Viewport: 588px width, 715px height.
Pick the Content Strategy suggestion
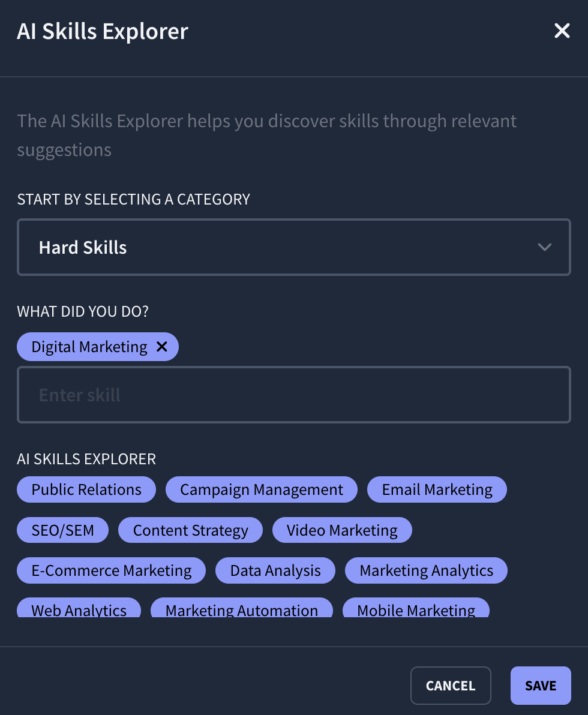pyautogui.click(x=190, y=530)
